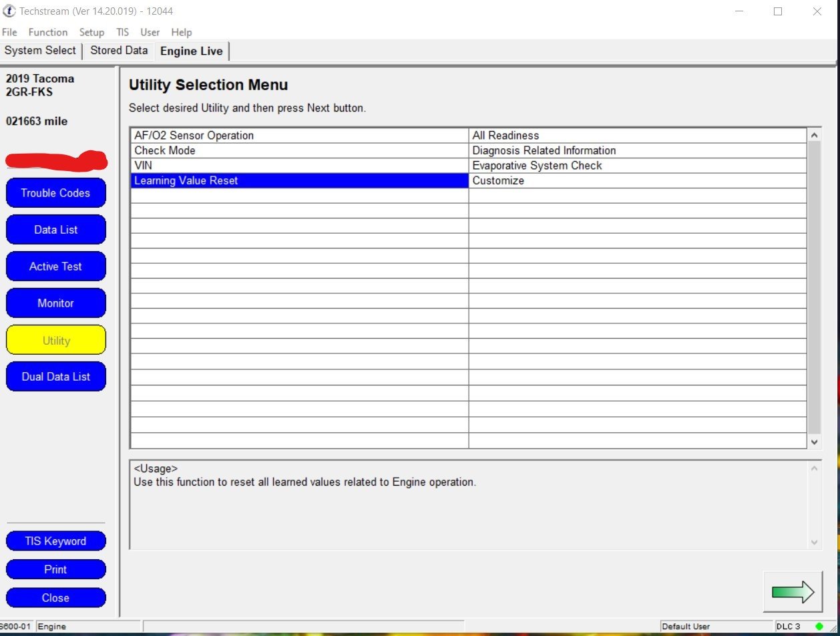Open the TIS menu
The height and width of the screenshot is (636, 840).
click(122, 32)
